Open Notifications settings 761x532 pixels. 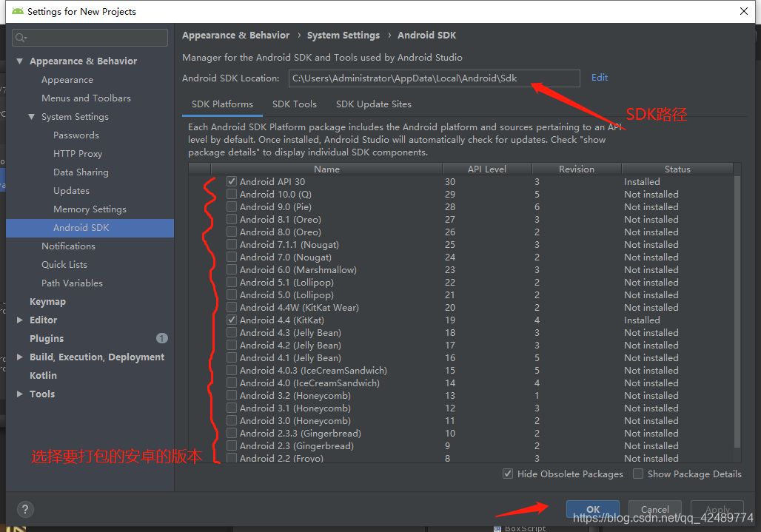point(68,246)
